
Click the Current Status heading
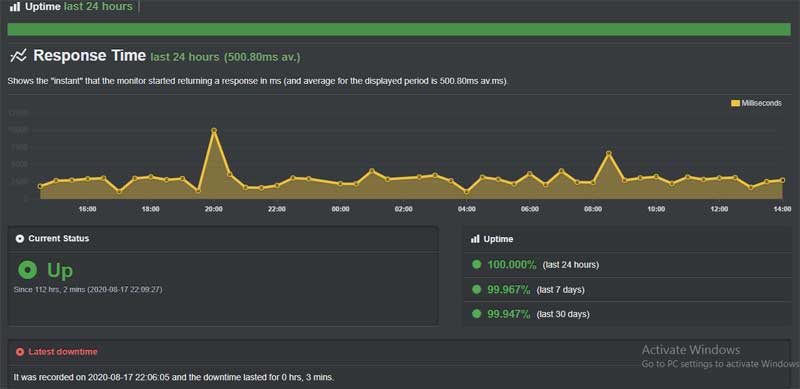pos(59,239)
